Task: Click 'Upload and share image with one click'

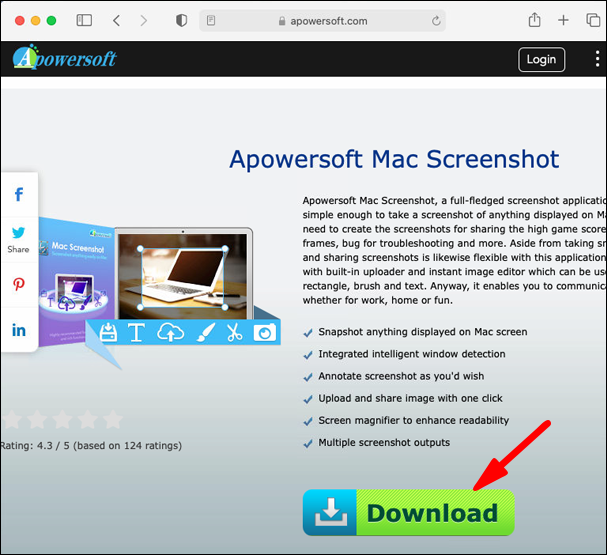Action: click(x=410, y=398)
